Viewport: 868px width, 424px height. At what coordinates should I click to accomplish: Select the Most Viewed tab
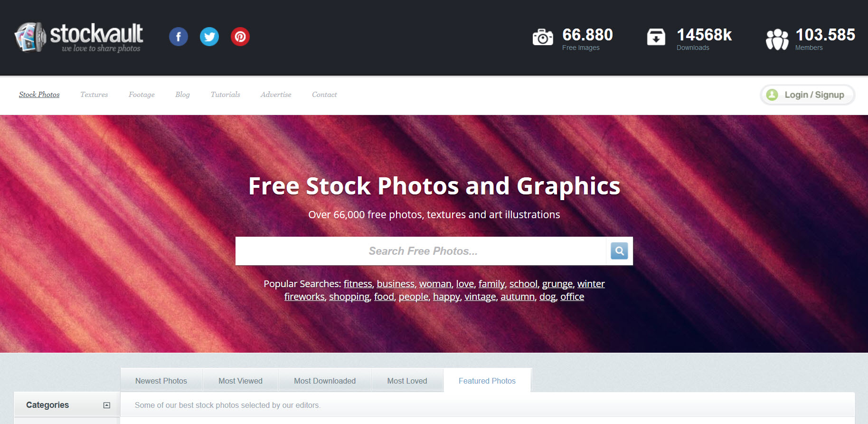point(240,381)
